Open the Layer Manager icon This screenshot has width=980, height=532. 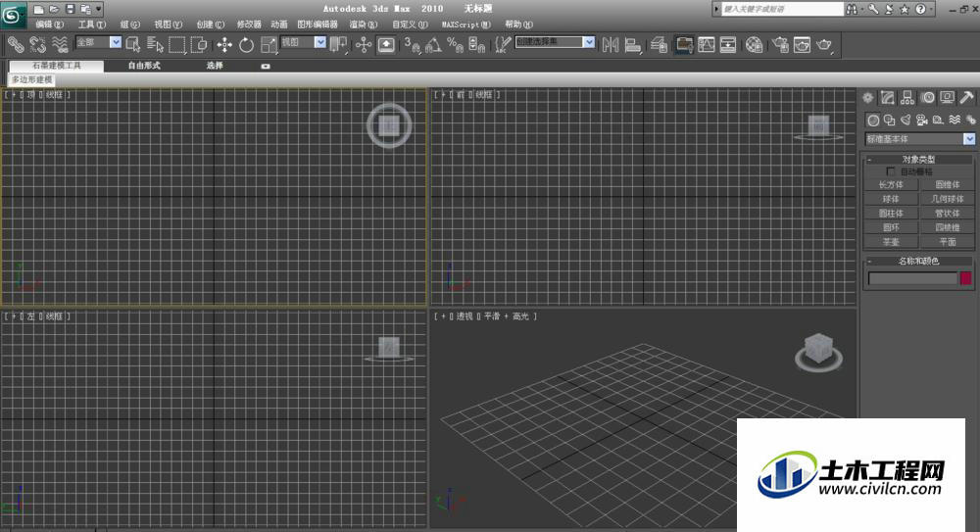(x=659, y=44)
